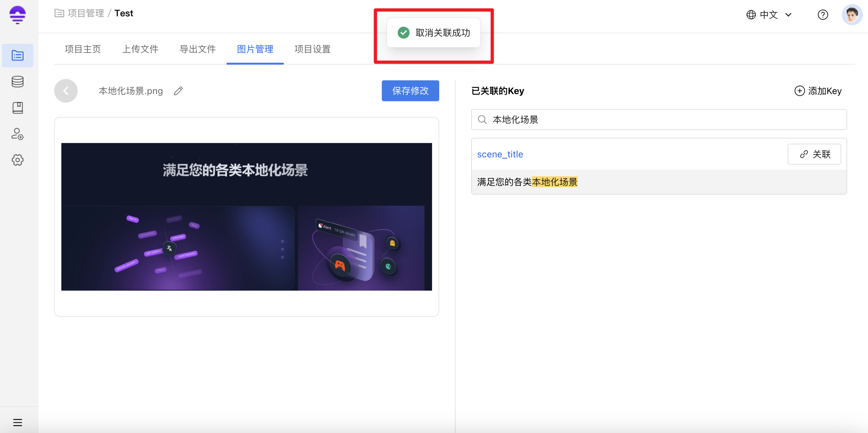
Task: Click the purple app logo in the sidebar
Action: 18,14
